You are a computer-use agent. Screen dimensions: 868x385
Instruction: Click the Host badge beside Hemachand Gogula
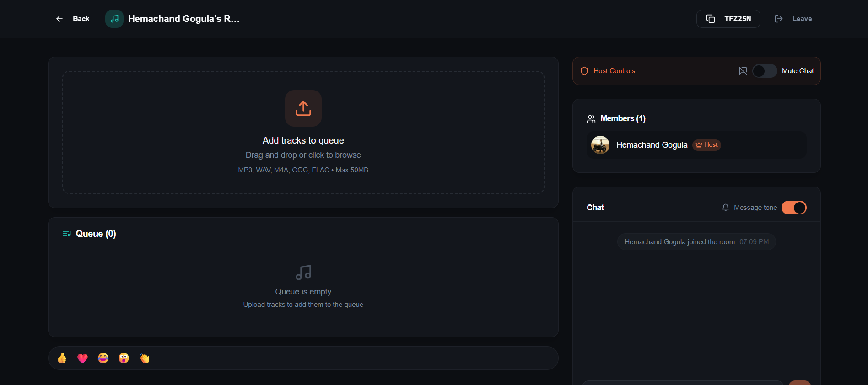[x=706, y=145]
